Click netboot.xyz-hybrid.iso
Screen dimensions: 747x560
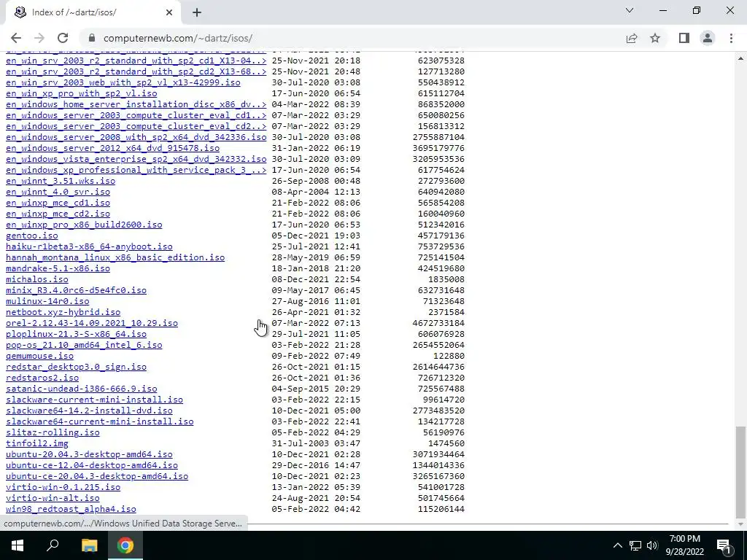tap(63, 312)
